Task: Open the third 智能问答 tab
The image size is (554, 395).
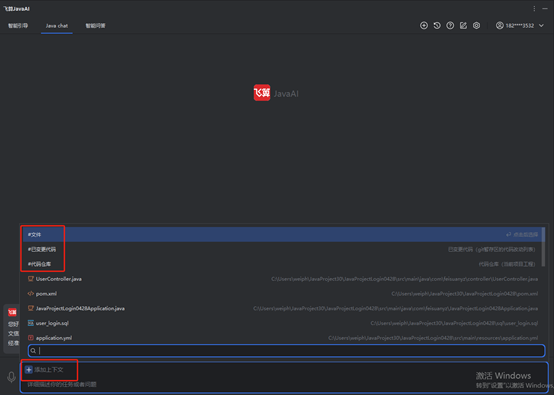Action: (x=95, y=25)
